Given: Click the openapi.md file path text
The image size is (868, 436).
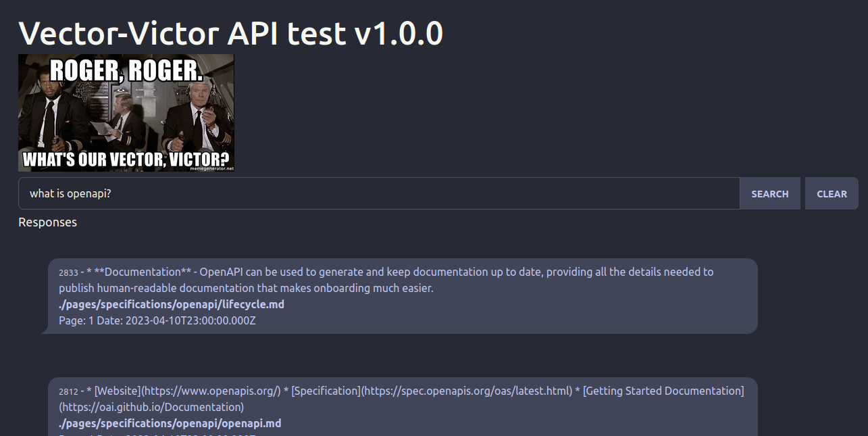Looking at the screenshot, I should point(170,423).
